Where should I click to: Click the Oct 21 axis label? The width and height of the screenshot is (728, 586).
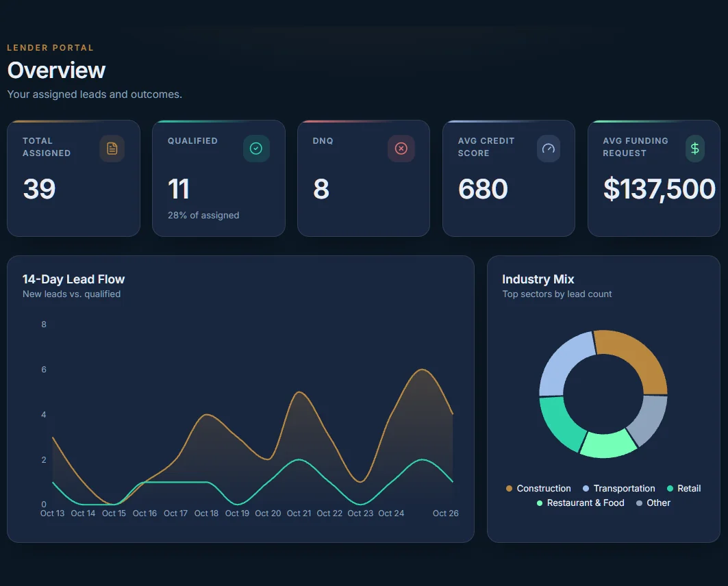[x=299, y=513]
